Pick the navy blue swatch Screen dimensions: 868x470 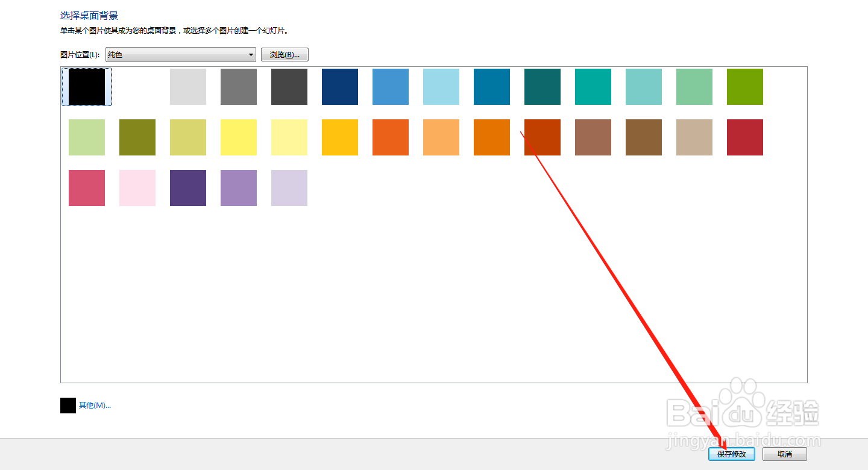coord(340,87)
